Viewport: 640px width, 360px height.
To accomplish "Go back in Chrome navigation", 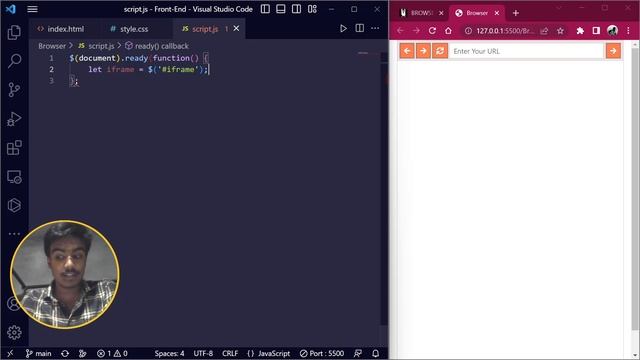I will click(x=400, y=31).
